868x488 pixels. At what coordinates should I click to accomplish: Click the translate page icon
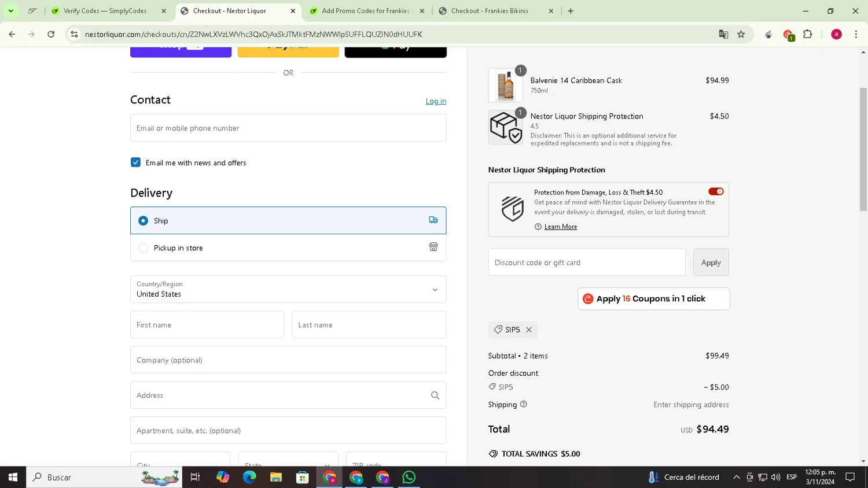pos(723,34)
